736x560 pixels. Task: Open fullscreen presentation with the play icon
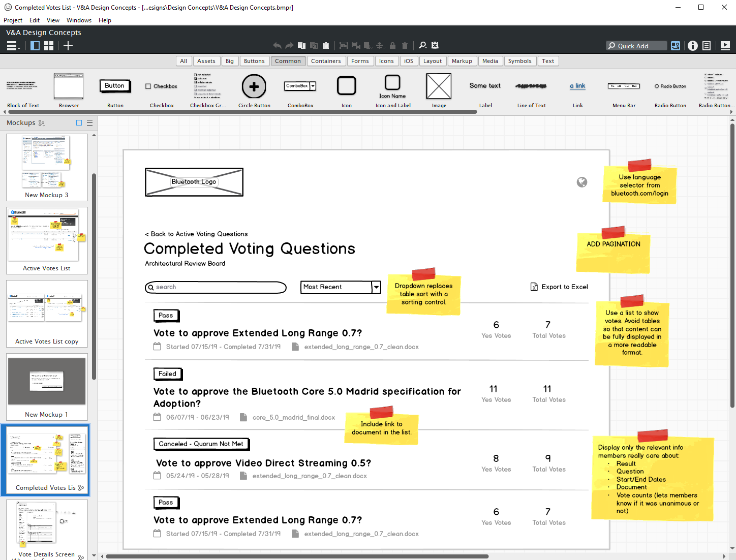[x=725, y=46]
